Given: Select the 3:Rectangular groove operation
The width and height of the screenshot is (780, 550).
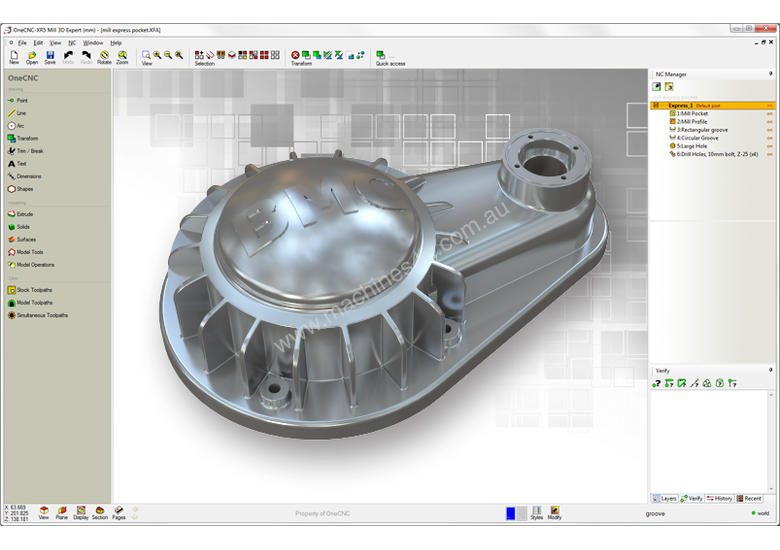Looking at the screenshot, I should [x=705, y=130].
